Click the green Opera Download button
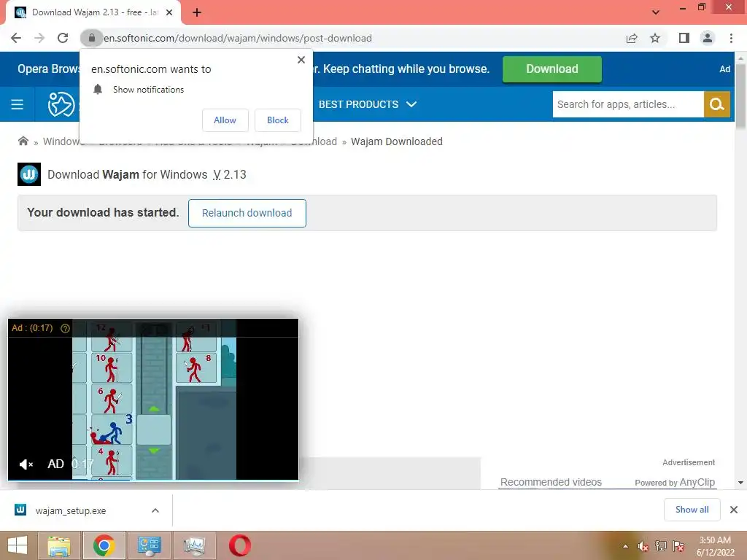The width and height of the screenshot is (747, 560). [x=552, y=69]
